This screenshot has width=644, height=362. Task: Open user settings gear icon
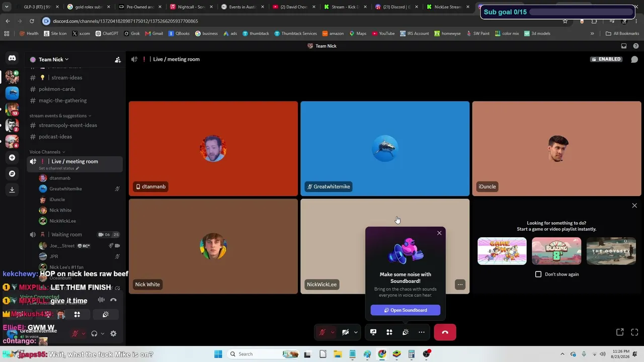pos(113,333)
